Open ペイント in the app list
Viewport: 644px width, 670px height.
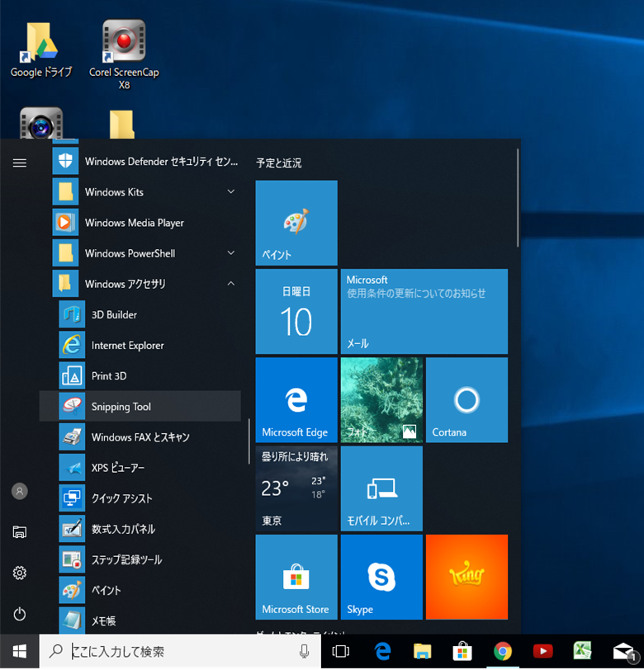140,590
